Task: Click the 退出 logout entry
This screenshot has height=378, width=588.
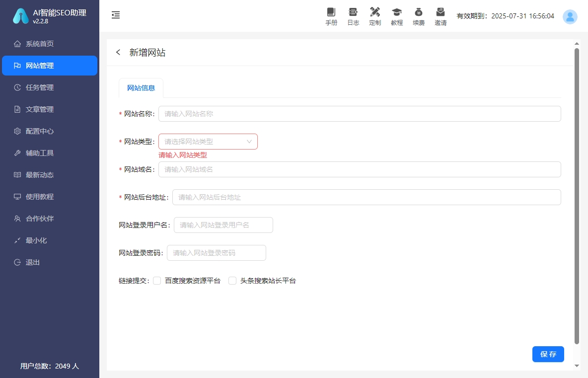Action: (x=32, y=262)
